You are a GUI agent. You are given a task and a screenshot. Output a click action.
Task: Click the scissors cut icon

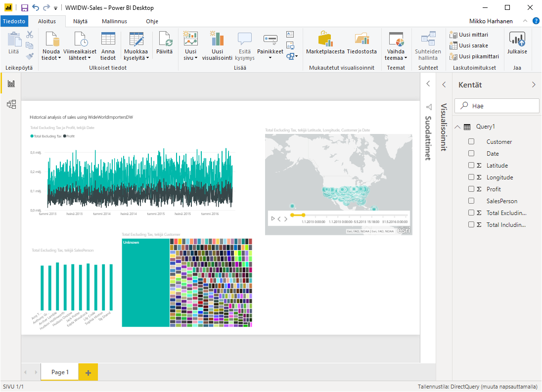[x=30, y=35]
